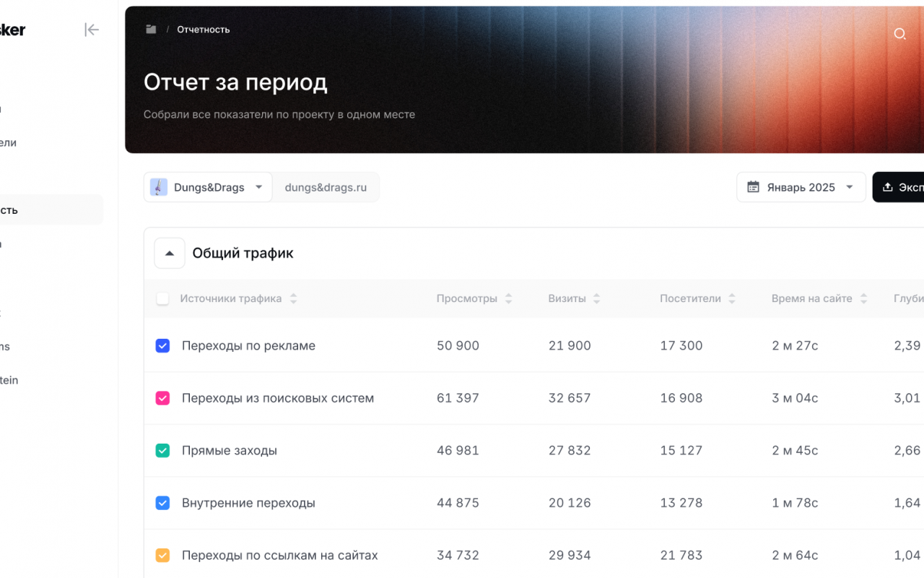Click the calendar icon next to Январь 2025
The height and width of the screenshot is (578, 924).
pos(753,187)
